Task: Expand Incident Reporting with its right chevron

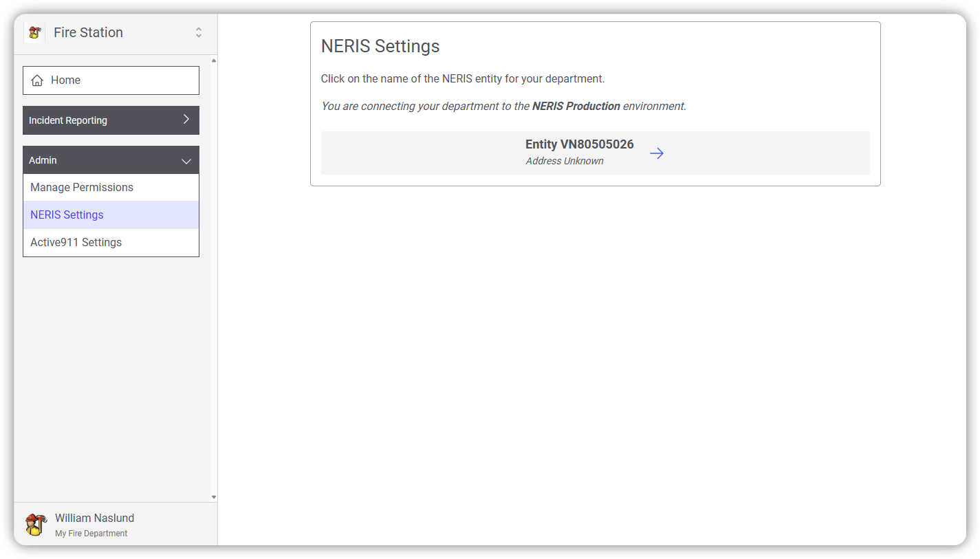Action: coord(186,120)
